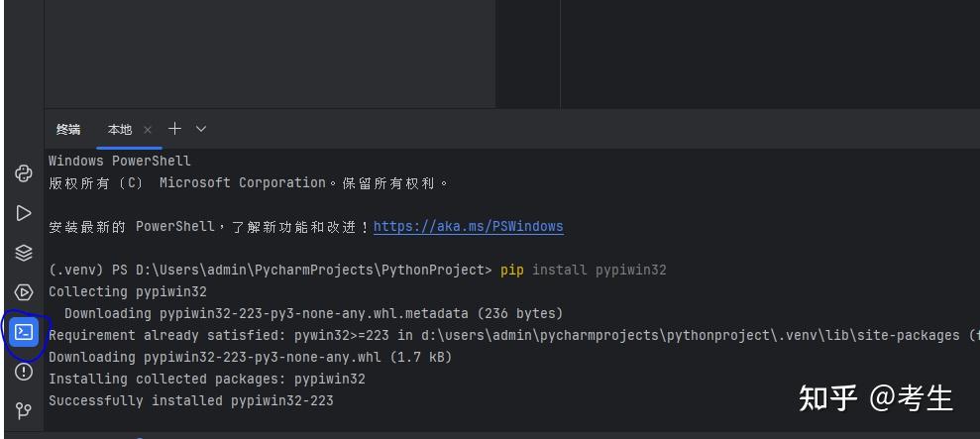Open the Problems tool window

24,372
